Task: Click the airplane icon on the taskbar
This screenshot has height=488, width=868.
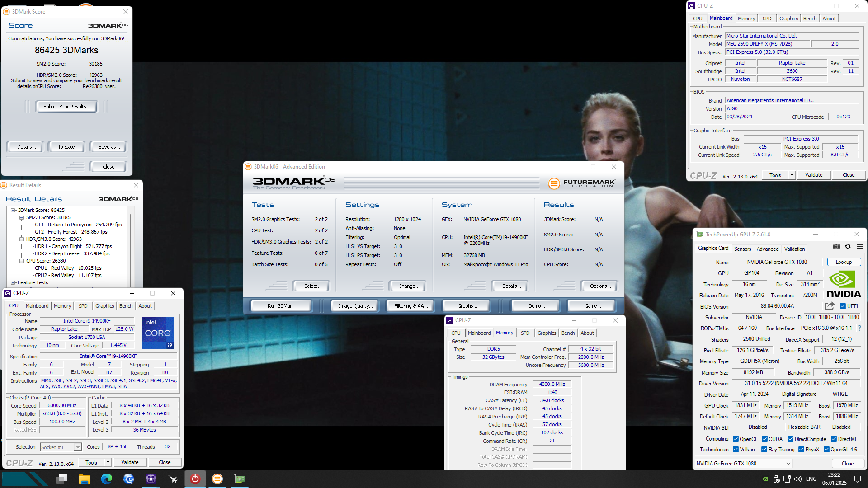Action: tap(173, 479)
